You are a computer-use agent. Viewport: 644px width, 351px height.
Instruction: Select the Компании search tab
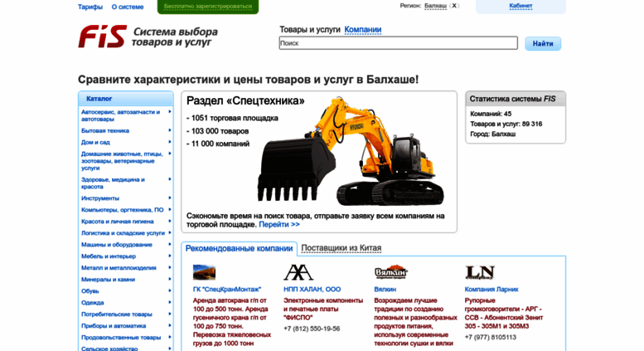pos(363,30)
